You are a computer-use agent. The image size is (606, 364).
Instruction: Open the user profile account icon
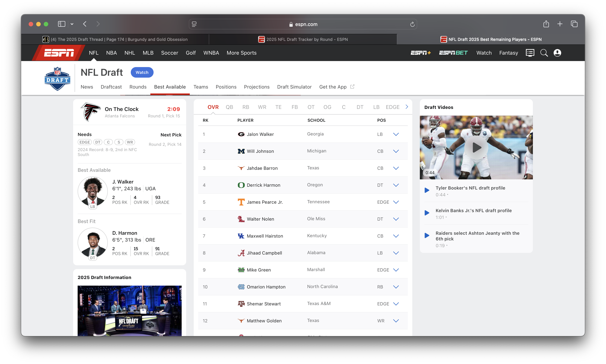point(557,53)
